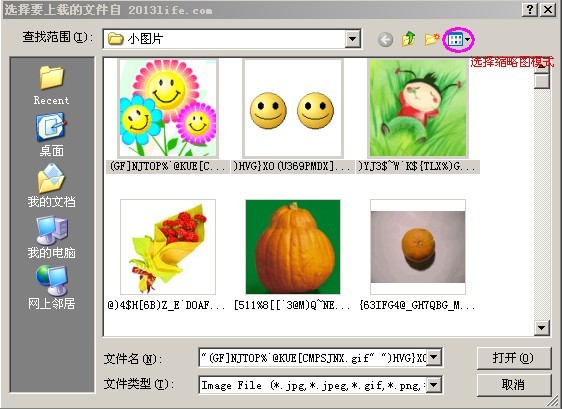Click file name {63IFG4@_GH7QBG_M...
Image resolution: width=562 pixels, height=409 pixels.
point(417,305)
